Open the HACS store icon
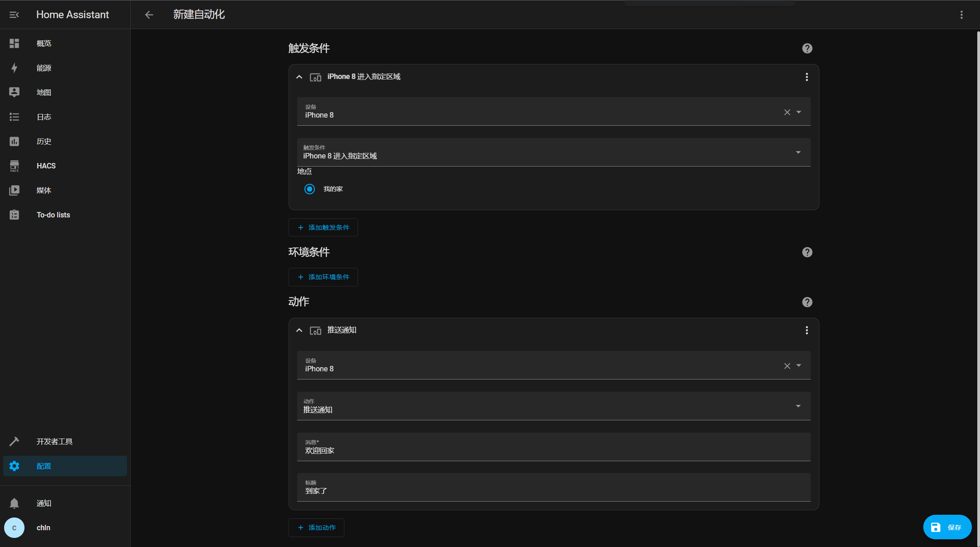980x547 pixels. coord(14,166)
